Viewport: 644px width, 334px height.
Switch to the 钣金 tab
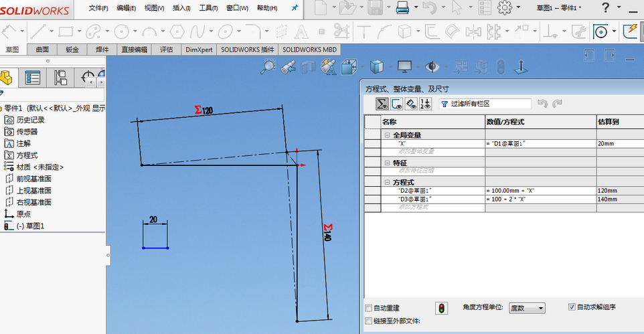click(x=72, y=50)
